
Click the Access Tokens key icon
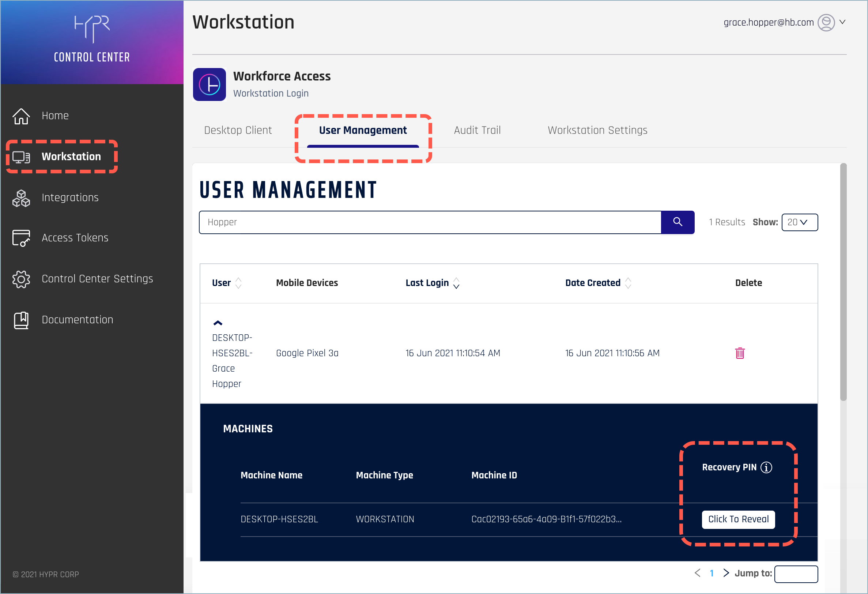[x=21, y=238]
